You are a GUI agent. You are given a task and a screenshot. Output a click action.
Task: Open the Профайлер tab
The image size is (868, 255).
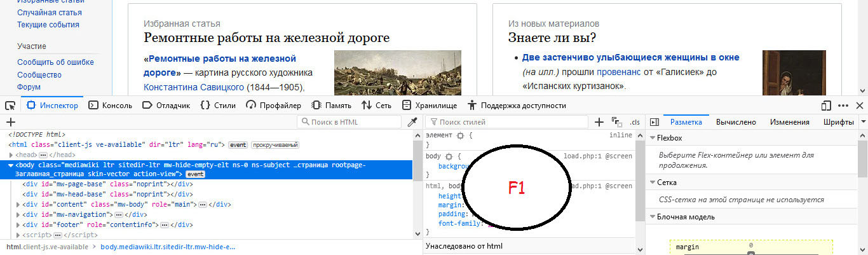coord(273,106)
